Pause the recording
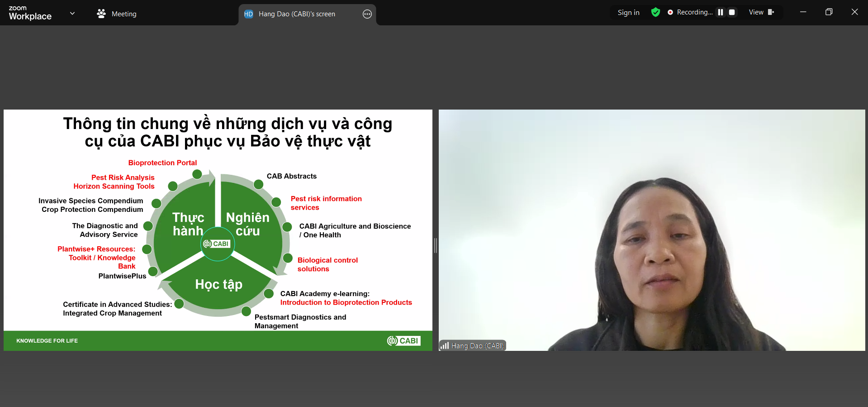This screenshot has height=407, width=868. point(721,12)
